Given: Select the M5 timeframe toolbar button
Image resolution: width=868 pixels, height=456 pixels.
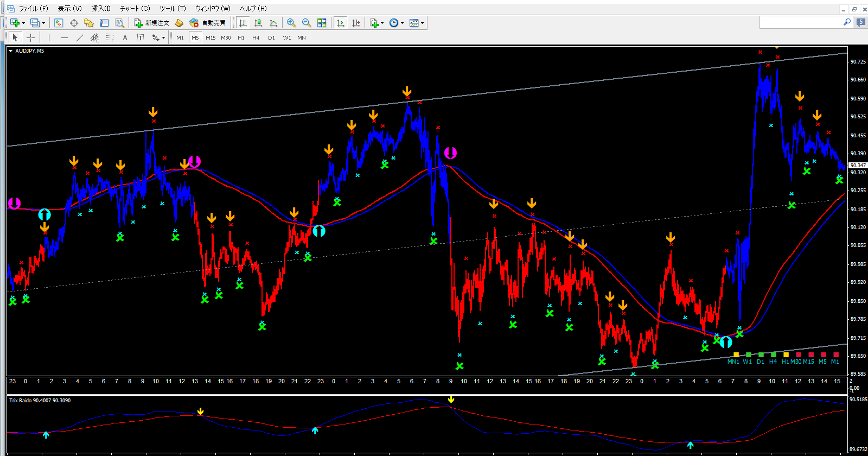Looking at the screenshot, I should coord(195,37).
